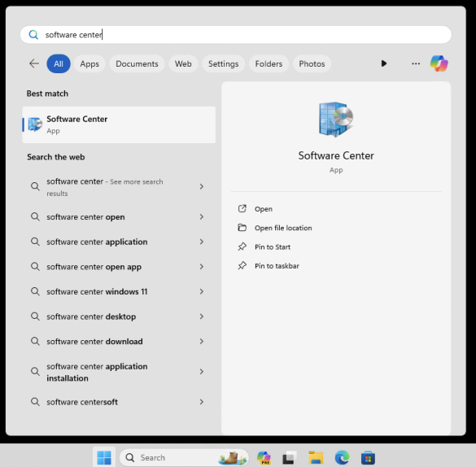Expand chevron for 'software center open'
The image size is (476, 467).
(202, 216)
